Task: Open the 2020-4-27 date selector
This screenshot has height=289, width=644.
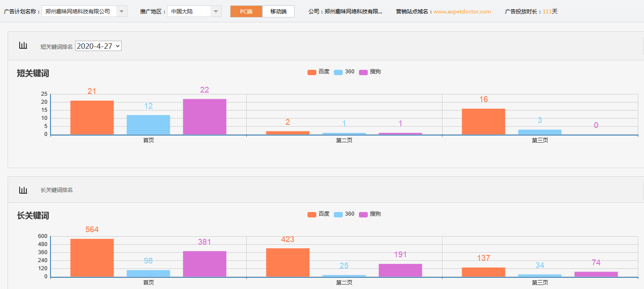Action: point(98,46)
